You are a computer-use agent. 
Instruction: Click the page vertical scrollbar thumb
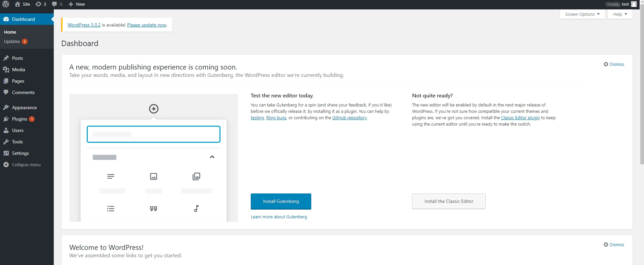coord(642,84)
